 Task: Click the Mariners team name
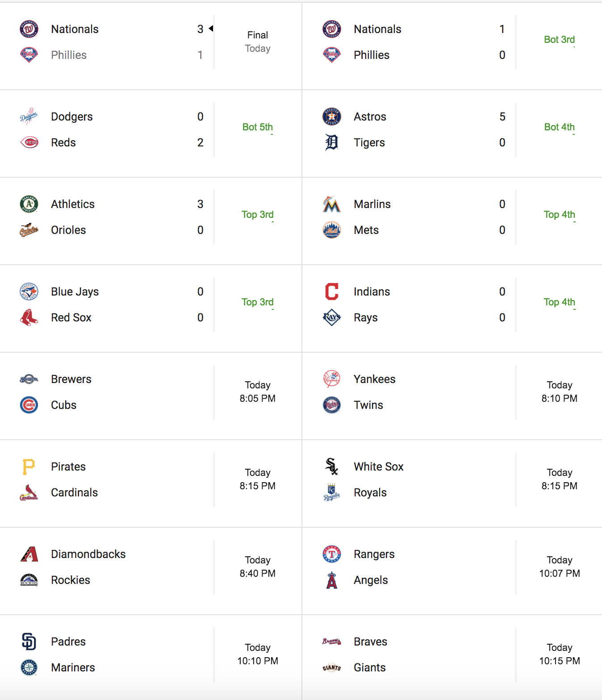(x=73, y=667)
